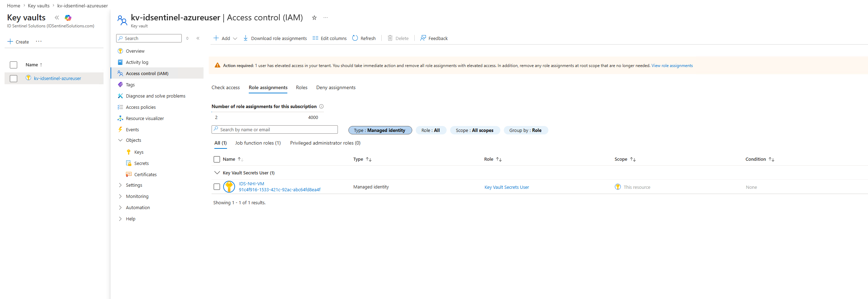Screen dimensions: 868x299
Task: Click the resource menu Search box
Action: click(x=149, y=38)
